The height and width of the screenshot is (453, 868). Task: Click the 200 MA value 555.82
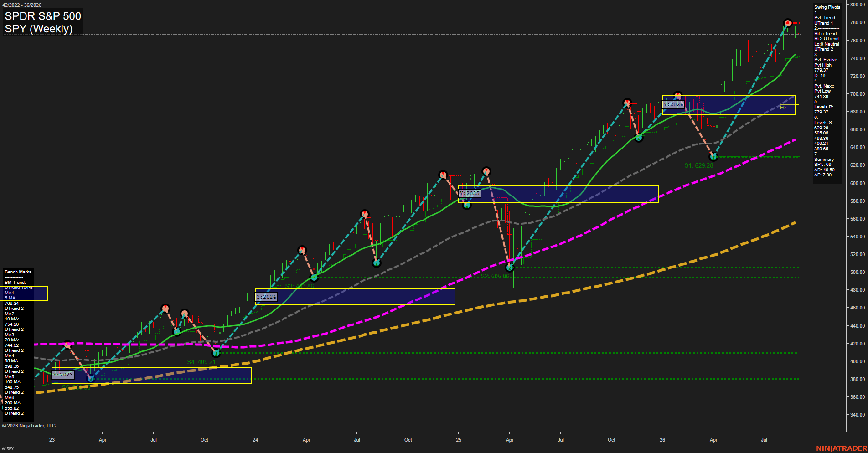12,408
